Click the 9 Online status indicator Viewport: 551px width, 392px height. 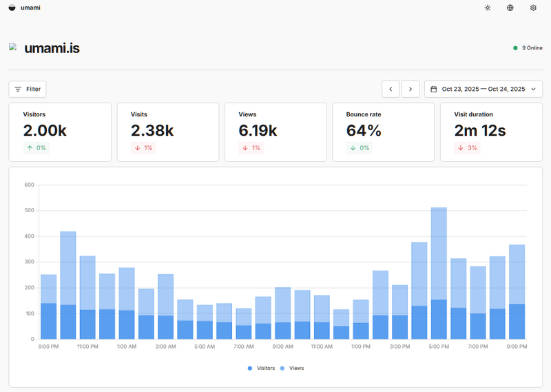[528, 48]
